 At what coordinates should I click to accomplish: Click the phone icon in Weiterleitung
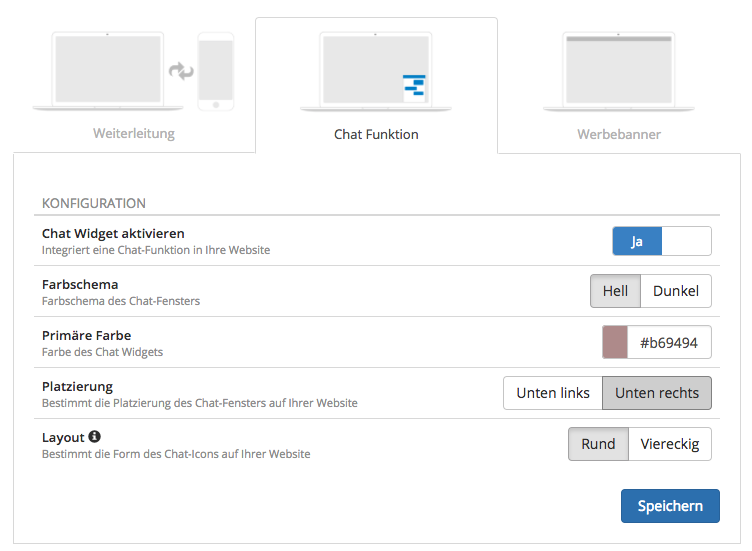(216, 71)
